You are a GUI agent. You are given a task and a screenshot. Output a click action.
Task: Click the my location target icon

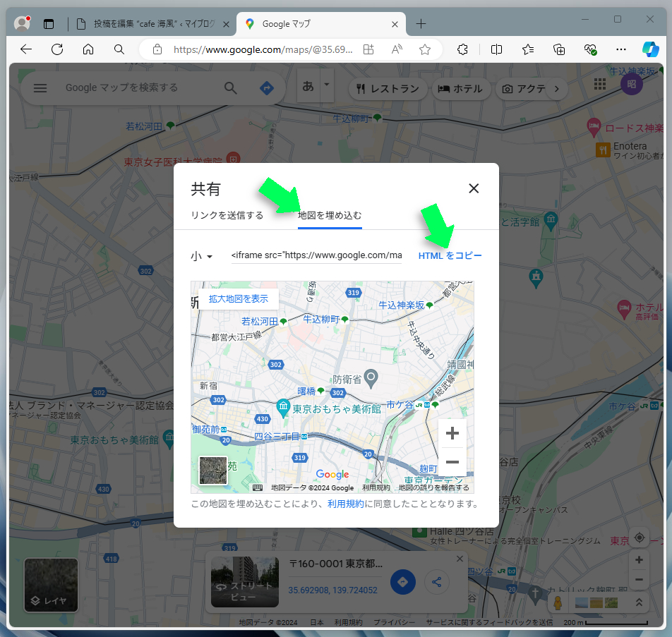pyautogui.click(x=640, y=538)
